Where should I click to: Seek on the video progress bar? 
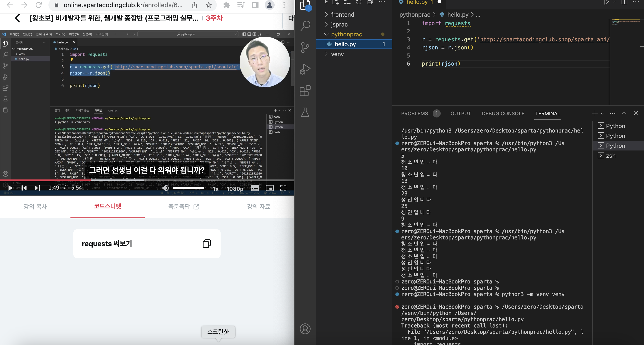147,180
